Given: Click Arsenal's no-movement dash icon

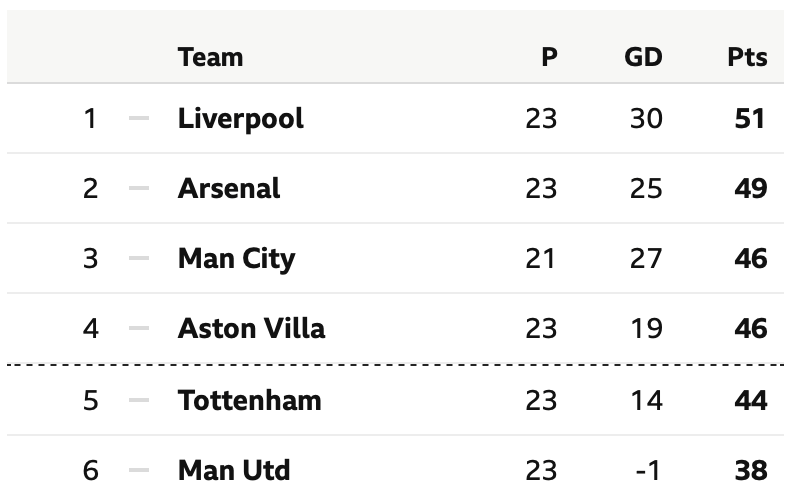Looking at the screenshot, I should 139,188.
